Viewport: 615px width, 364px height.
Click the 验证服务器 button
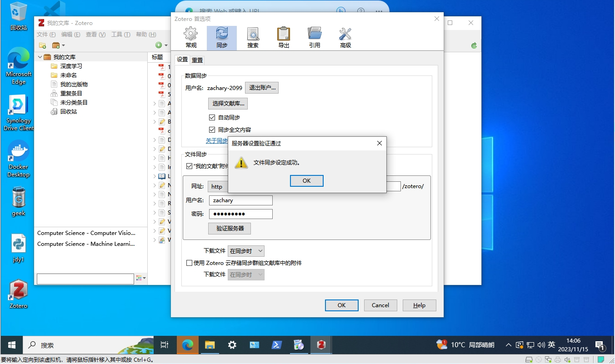tap(230, 229)
